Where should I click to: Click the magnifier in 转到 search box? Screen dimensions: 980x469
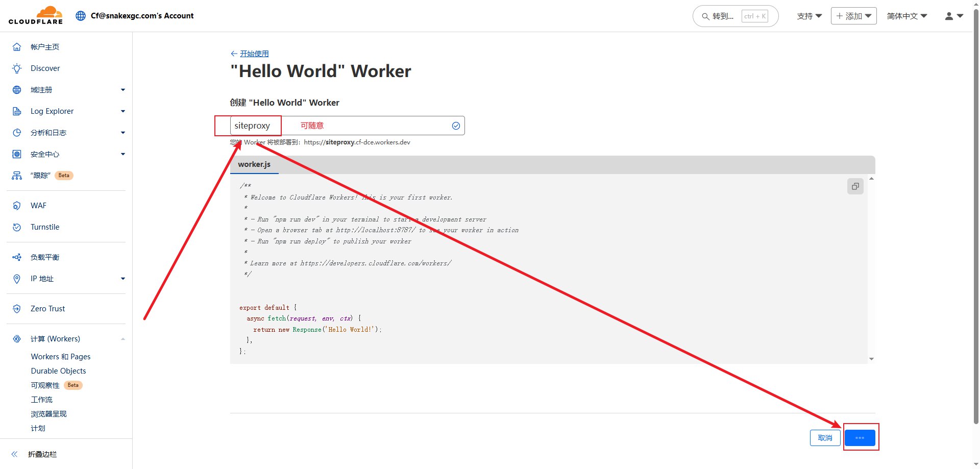click(705, 16)
